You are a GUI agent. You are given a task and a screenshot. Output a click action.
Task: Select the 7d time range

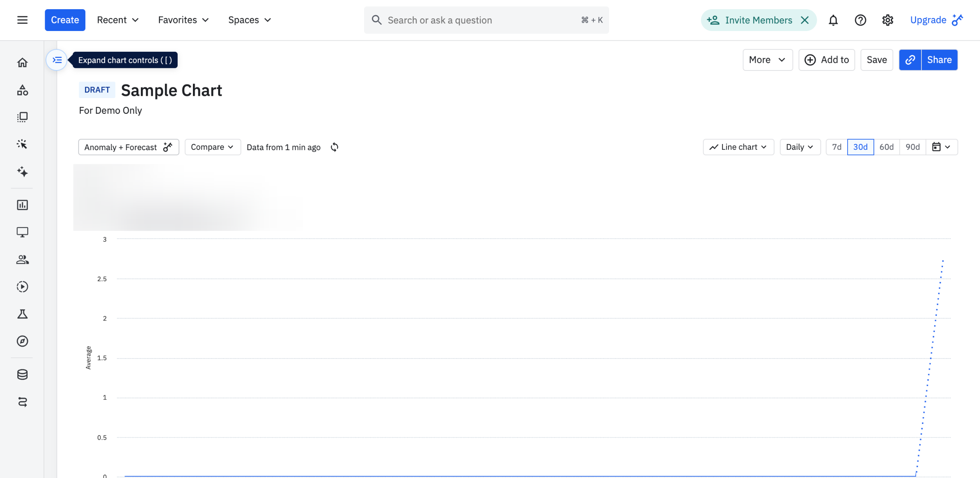point(836,147)
